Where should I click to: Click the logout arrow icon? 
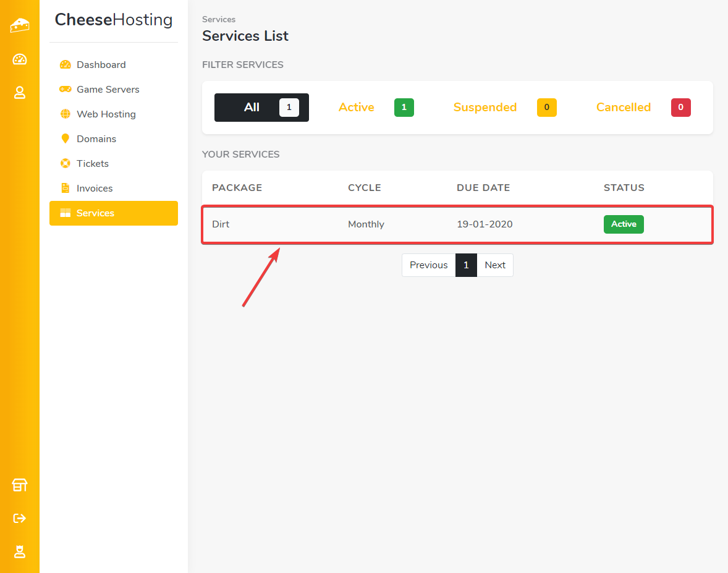pyautogui.click(x=20, y=518)
